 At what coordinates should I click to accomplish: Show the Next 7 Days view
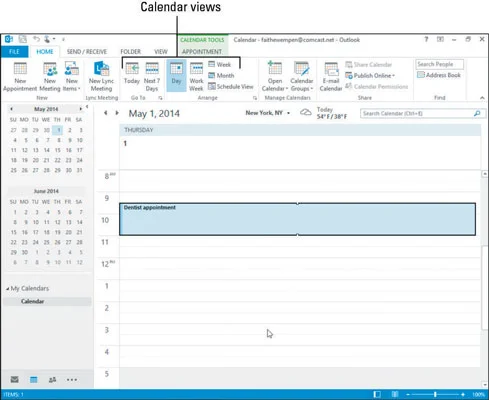point(152,77)
